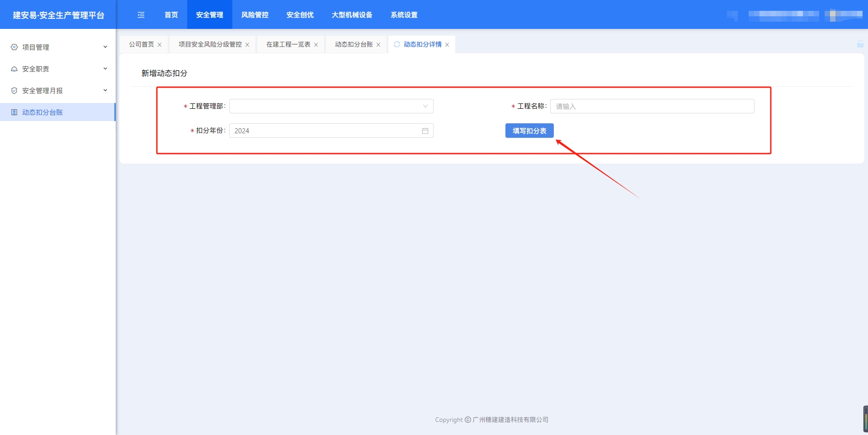Screen dimensions: 868x435
Task: Close the 动态扣分详情 tab
Action: coord(447,45)
